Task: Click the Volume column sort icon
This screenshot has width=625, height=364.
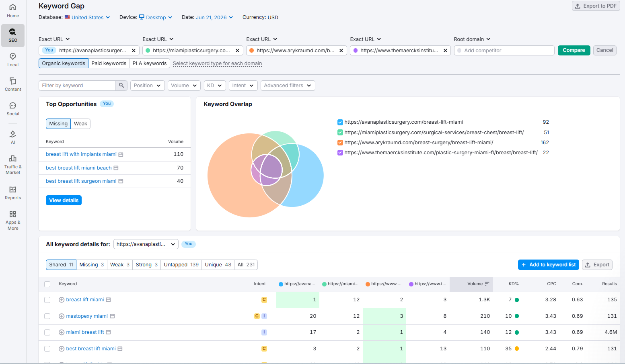Action: 487,284
